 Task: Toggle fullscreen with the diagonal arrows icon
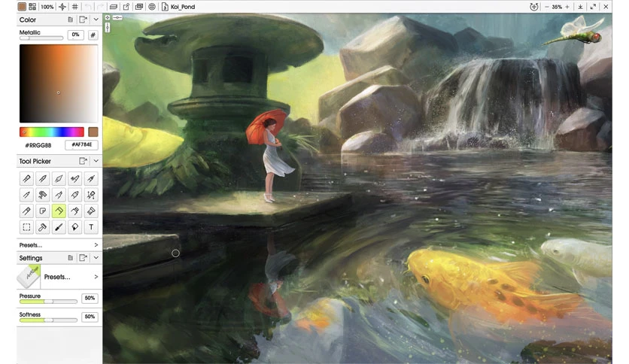[x=593, y=7]
